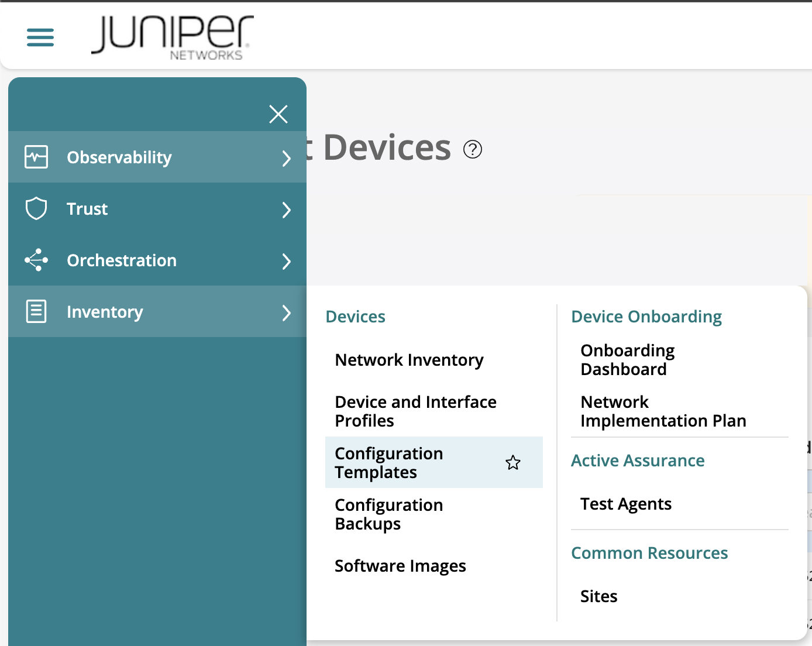Open Sites under Common Resources
The image size is (812, 646).
point(598,596)
